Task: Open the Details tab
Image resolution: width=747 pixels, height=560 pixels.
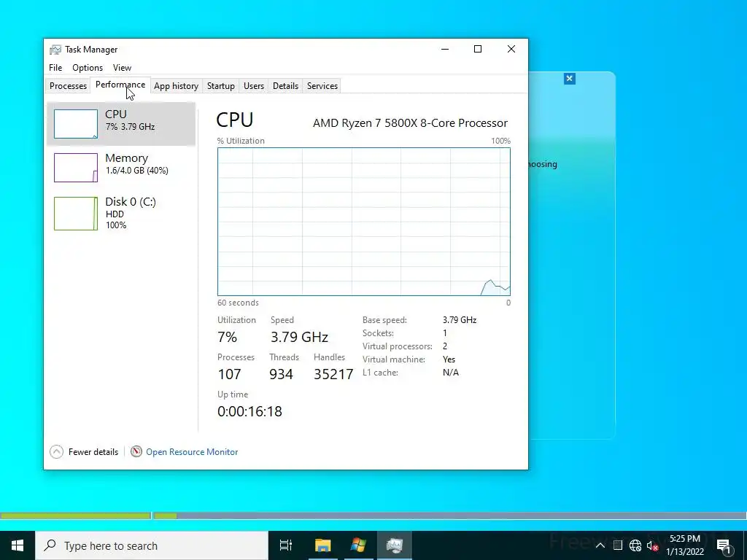Action: (285, 86)
